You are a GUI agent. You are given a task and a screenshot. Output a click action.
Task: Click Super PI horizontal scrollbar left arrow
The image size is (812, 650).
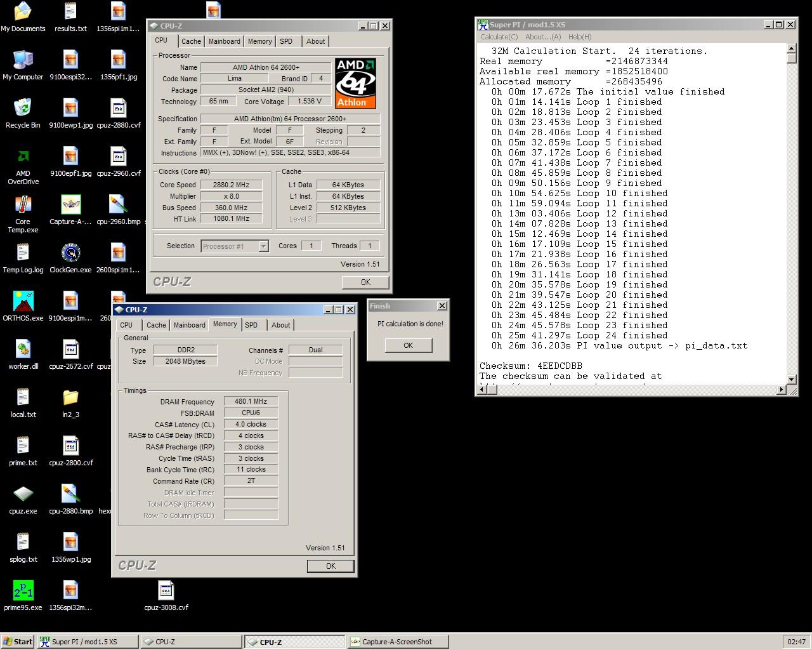click(x=482, y=389)
